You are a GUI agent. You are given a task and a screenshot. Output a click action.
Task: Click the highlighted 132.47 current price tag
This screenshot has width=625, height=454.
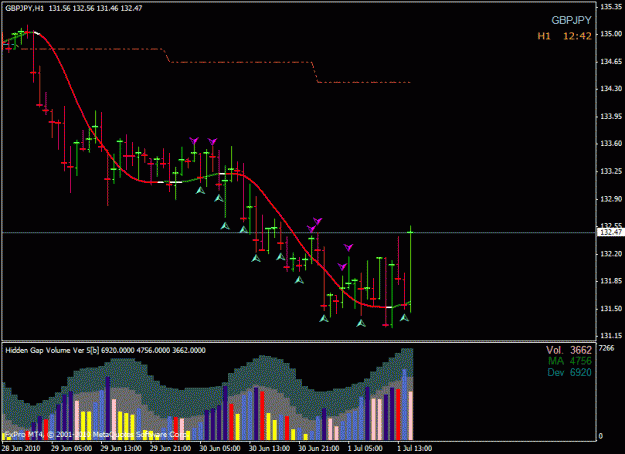pos(611,232)
